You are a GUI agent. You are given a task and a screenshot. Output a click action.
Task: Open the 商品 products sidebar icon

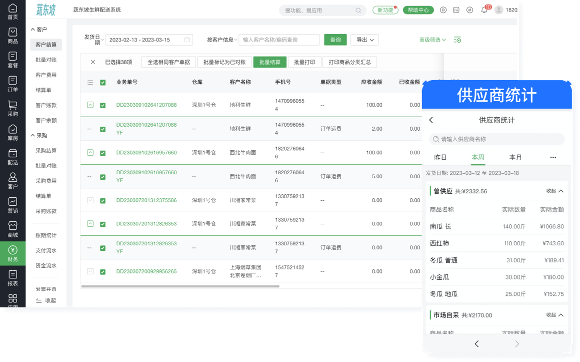point(13,35)
